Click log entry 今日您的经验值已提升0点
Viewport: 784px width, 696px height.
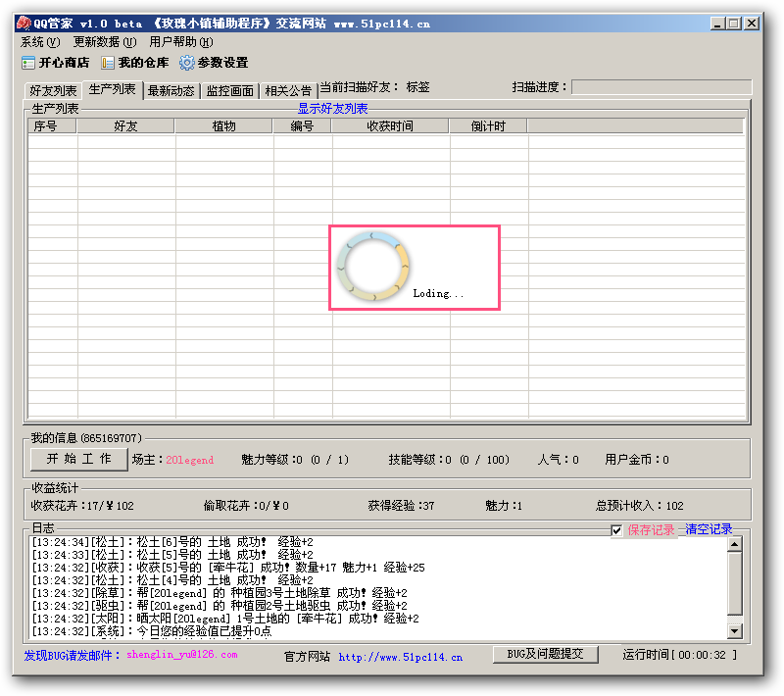click(152, 631)
